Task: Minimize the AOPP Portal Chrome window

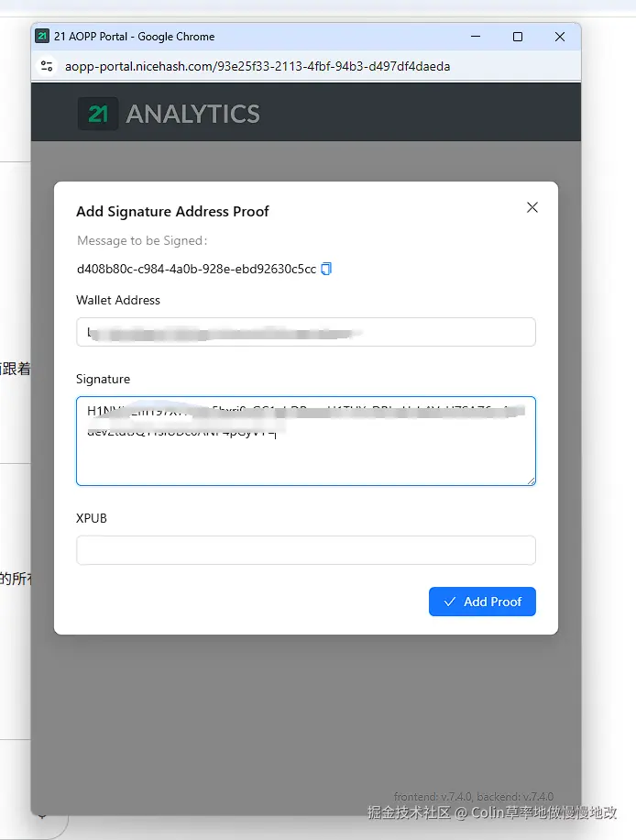Action: (477, 37)
